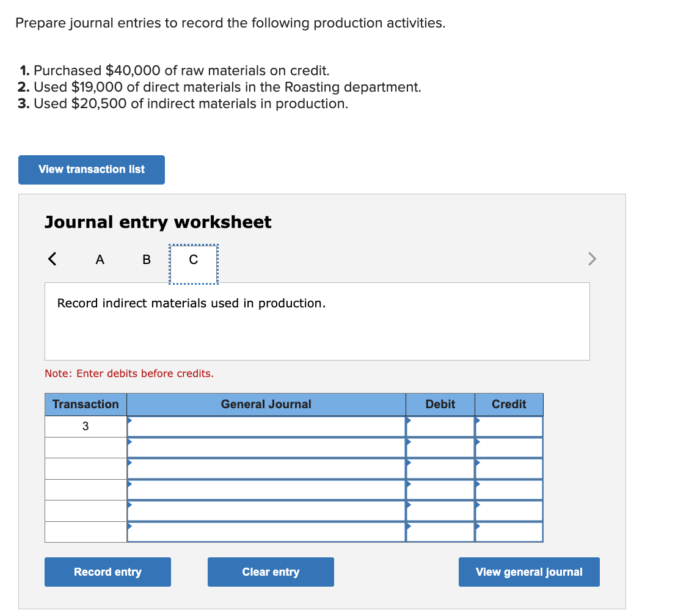Switch to worksheet tab A
700x616 pixels.
point(100,259)
